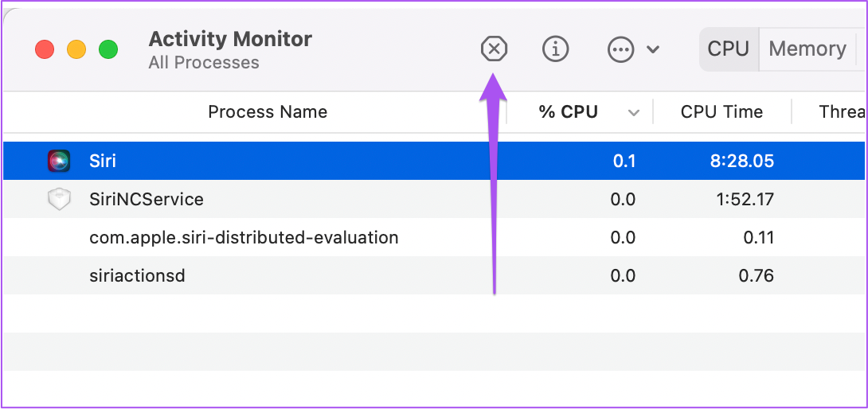Sort by CPU Time column header
868x409 pixels.
721,112
